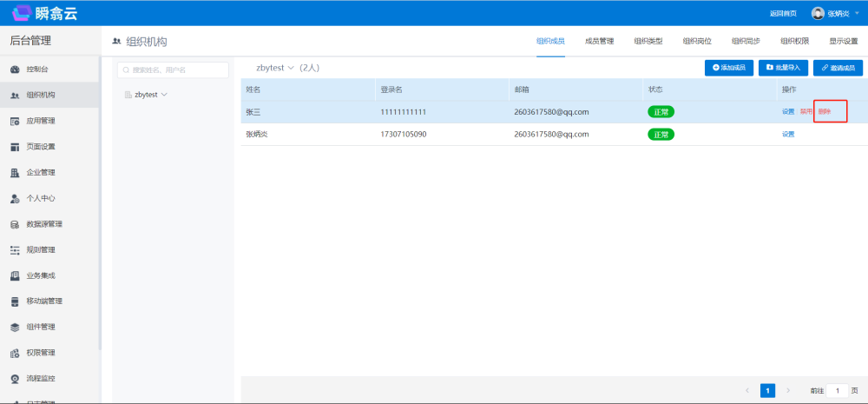Select the 企业管理 building icon
Viewport: 868px width, 404px height.
(x=15, y=172)
